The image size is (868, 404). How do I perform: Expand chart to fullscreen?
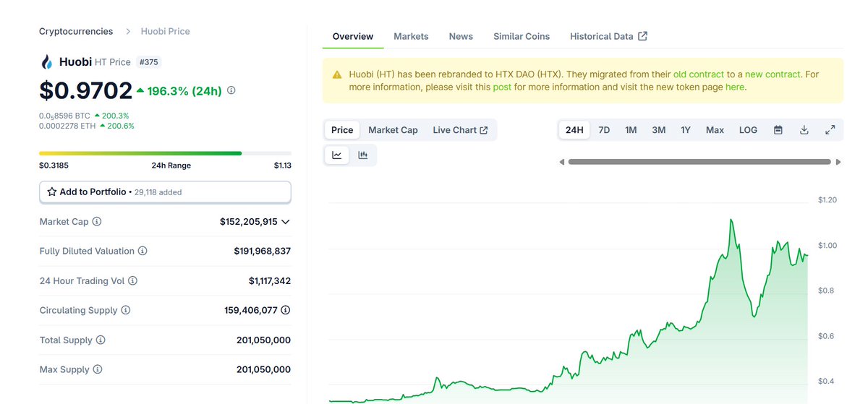pyautogui.click(x=830, y=130)
